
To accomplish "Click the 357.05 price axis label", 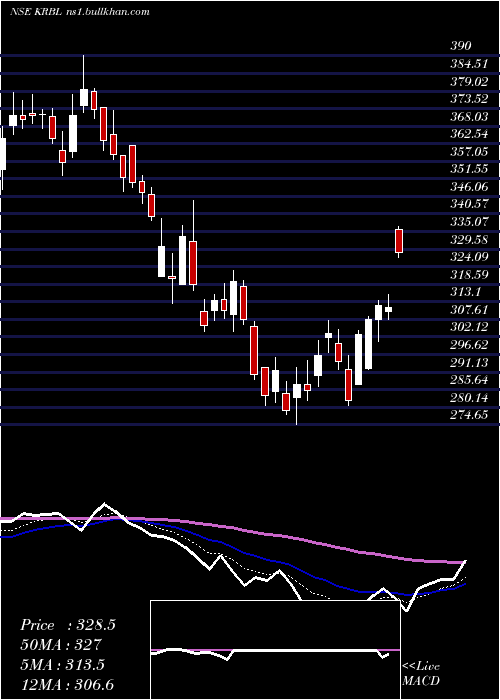I will [469, 152].
